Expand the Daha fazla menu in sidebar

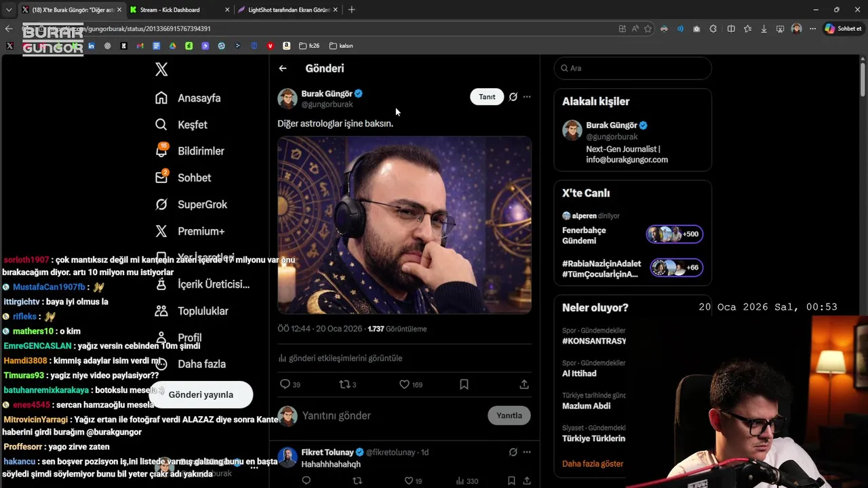click(191, 364)
